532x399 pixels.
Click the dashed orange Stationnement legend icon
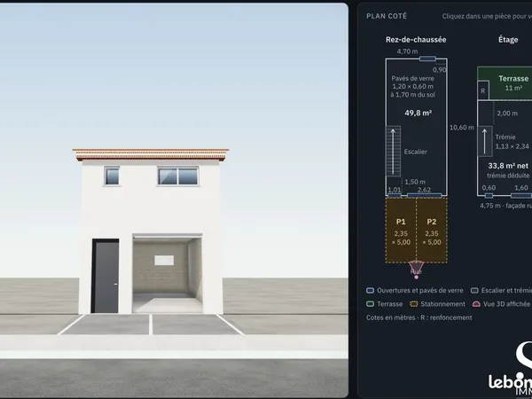pyautogui.click(x=413, y=304)
